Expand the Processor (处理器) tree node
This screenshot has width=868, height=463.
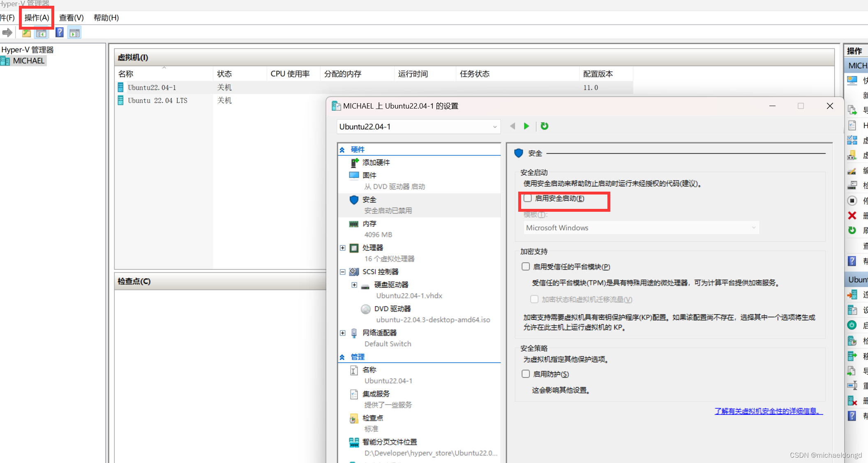(343, 248)
